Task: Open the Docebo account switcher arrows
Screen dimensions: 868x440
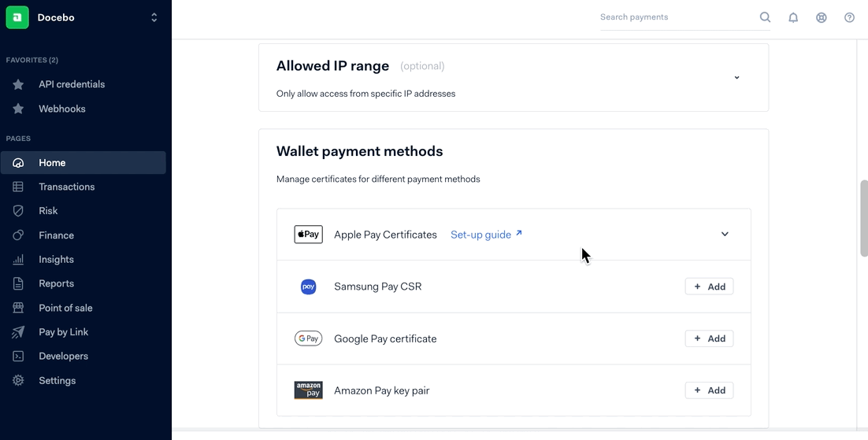Action: 154,18
